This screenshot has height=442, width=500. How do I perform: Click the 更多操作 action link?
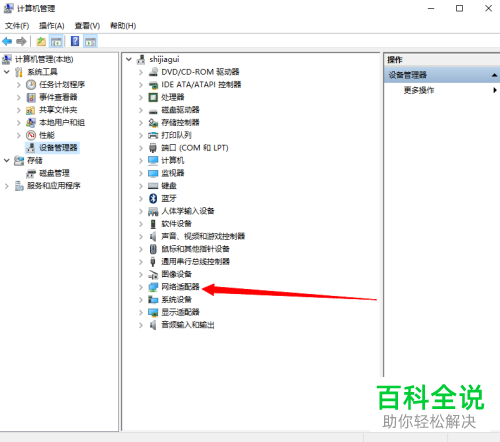click(419, 90)
